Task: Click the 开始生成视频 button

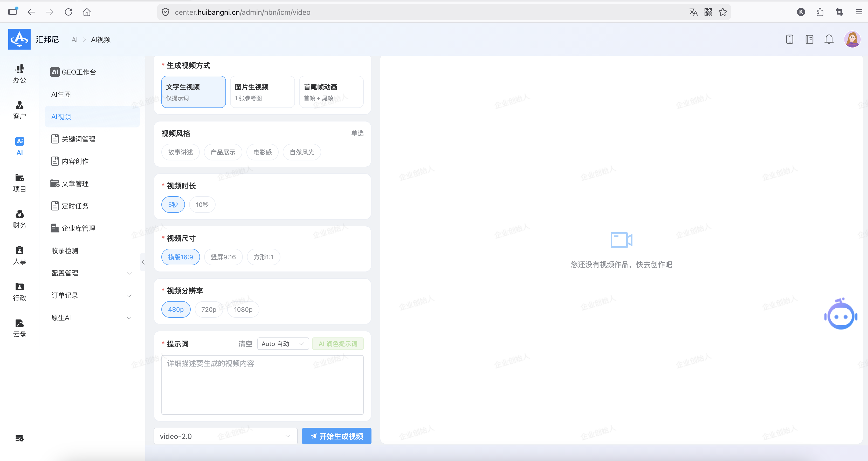Action: pos(336,436)
